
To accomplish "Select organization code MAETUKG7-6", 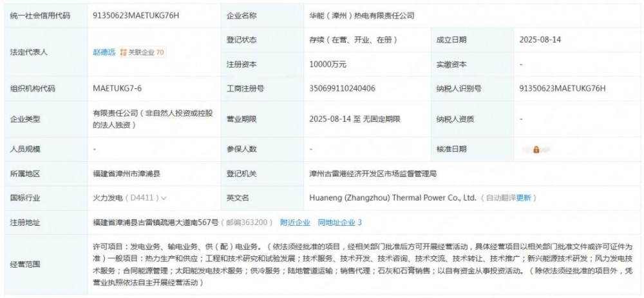I will click(x=117, y=88).
